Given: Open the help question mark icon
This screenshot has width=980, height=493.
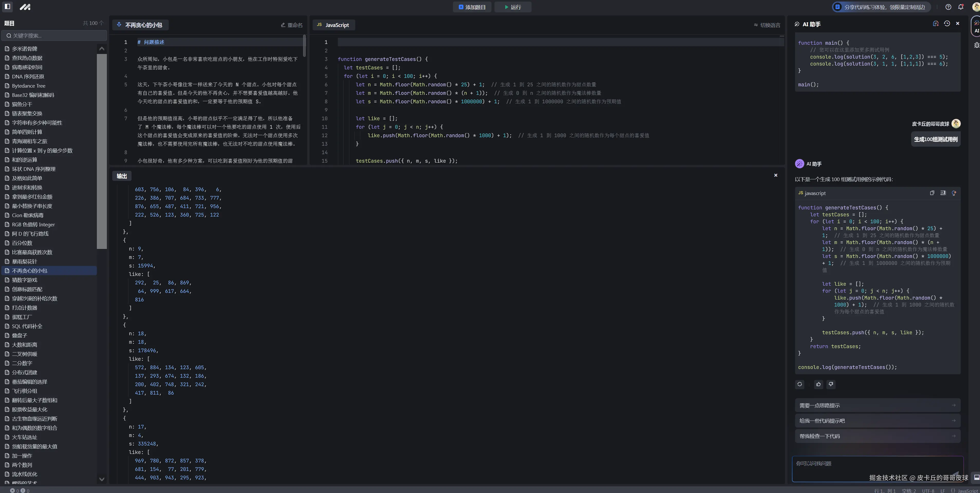Looking at the screenshot, I should [948, 7].
